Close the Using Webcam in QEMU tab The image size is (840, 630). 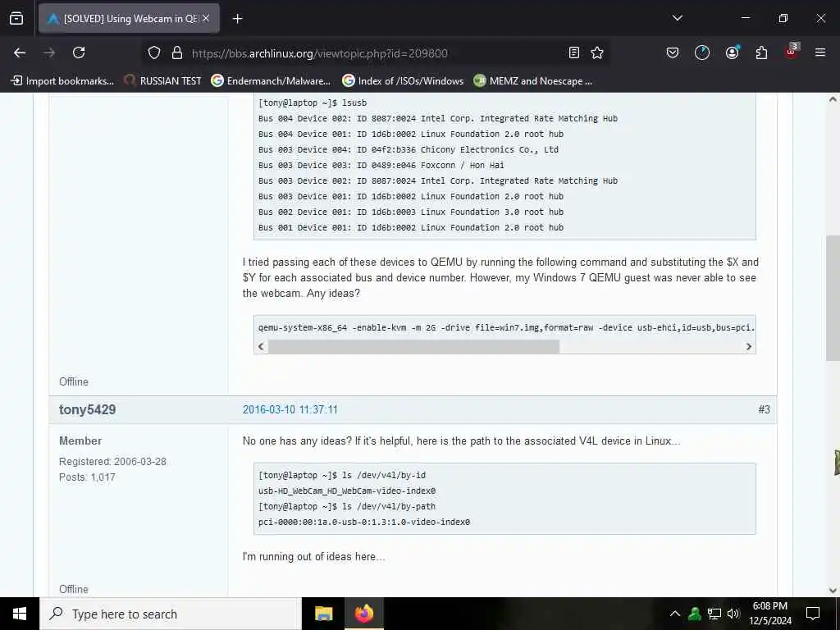click(x=206, y=18)
